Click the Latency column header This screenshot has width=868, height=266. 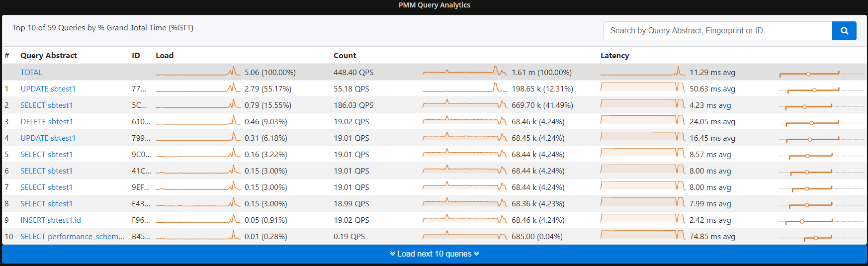pos(614,56)
